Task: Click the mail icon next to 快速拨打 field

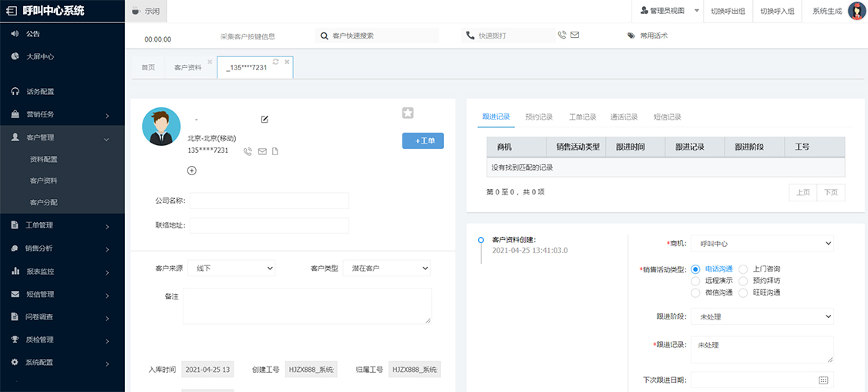Action: pyautogui.click(x=574, y=35)
